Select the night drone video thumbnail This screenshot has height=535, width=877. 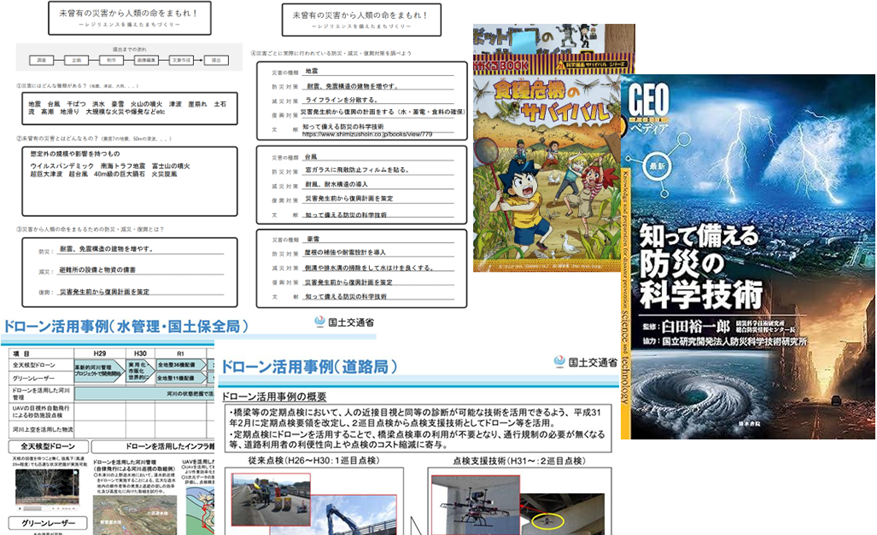pos(48,487)
